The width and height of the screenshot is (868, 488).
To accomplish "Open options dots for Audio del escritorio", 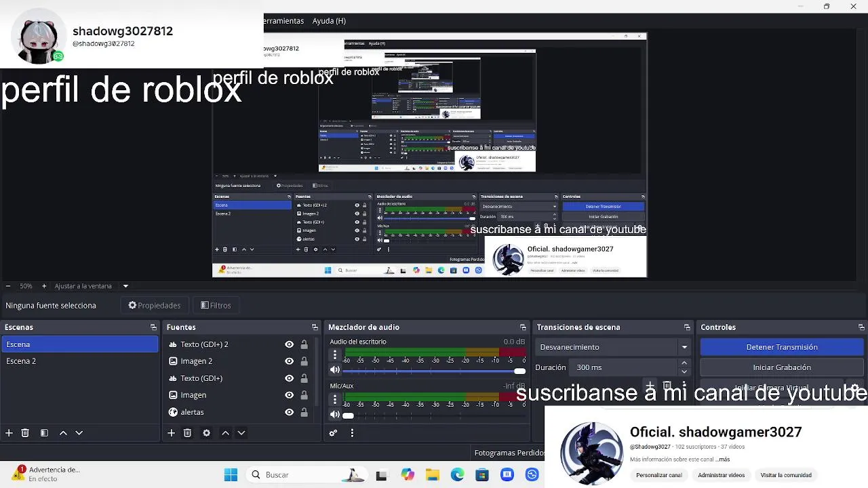I will point(334,354).
